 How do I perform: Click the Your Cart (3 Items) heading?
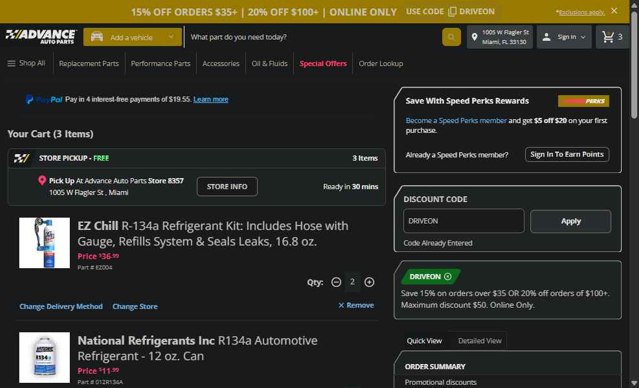coord(51,134)
